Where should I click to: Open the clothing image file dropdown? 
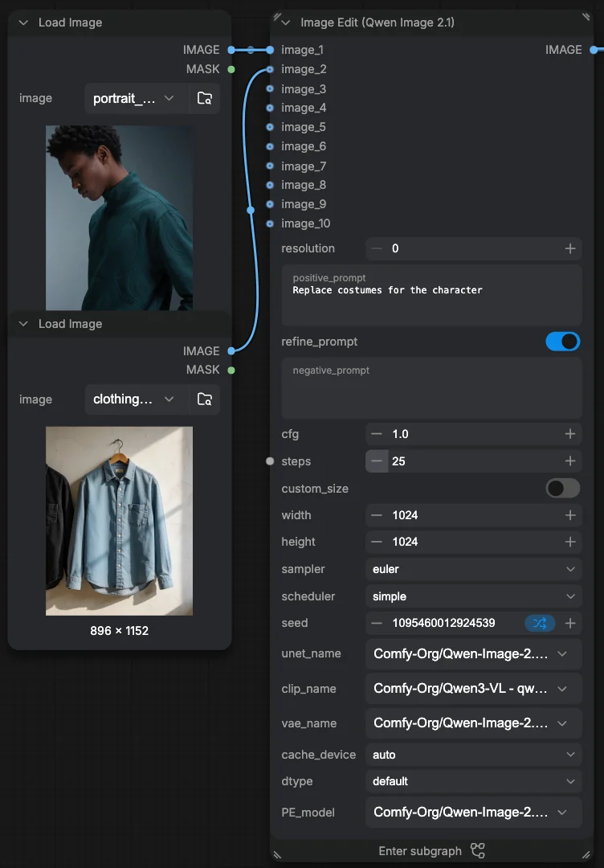coord(137,399)
